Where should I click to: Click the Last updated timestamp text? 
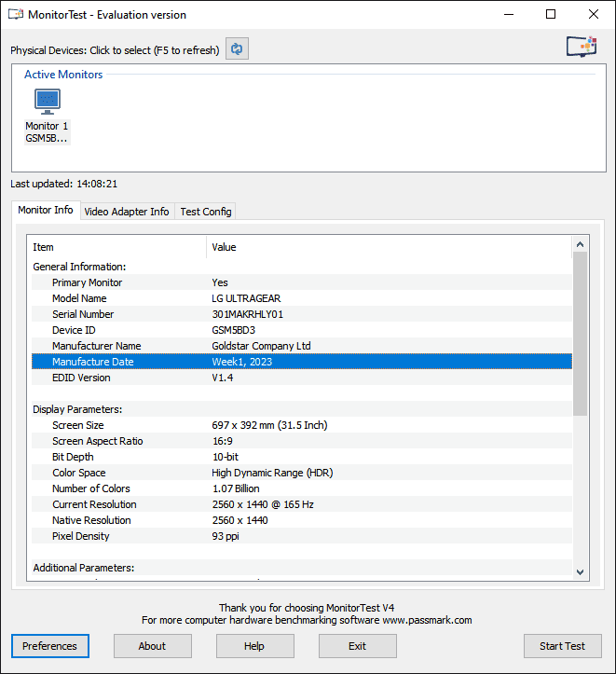click(63, 184)
